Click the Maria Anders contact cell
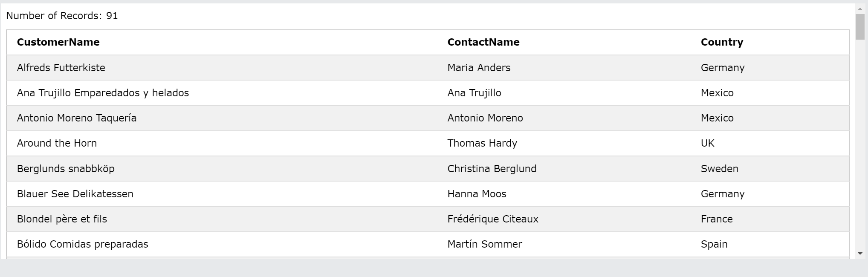 (x=479, y=67)
